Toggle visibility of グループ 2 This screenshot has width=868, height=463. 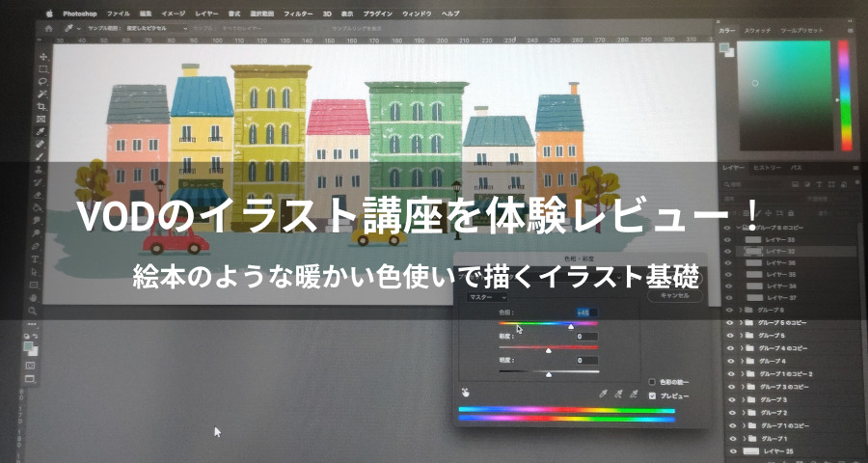pyautogui.click(x=732, y=413)
